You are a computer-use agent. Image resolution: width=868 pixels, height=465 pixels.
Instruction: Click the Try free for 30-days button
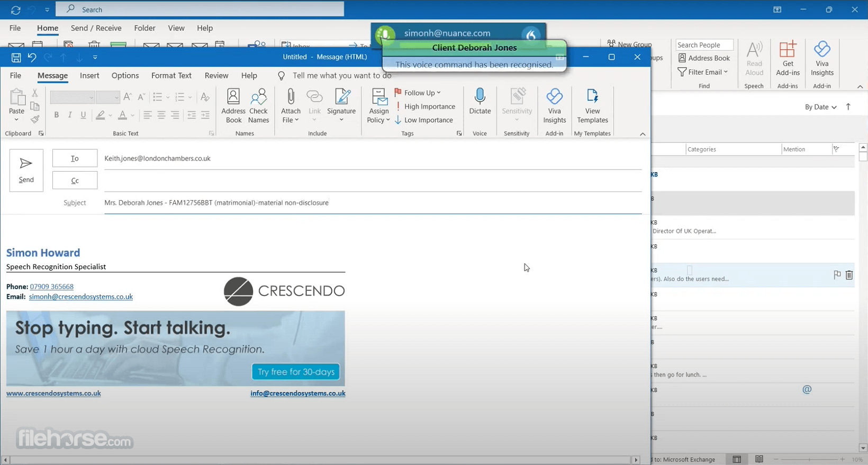296,372
